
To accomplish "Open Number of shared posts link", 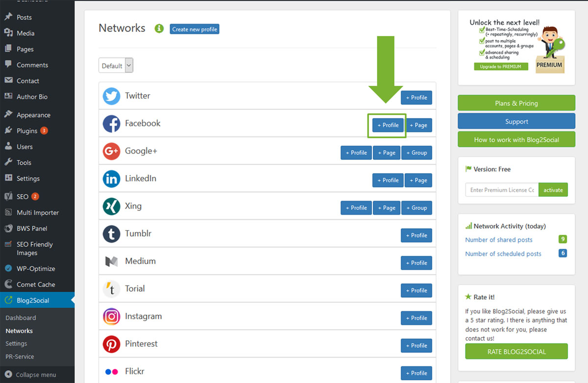I will tap(499, 240).
